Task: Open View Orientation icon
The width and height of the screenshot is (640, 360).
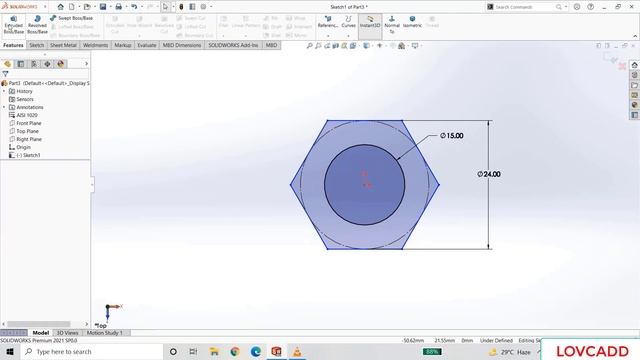Action: click(x=353, y=46)
